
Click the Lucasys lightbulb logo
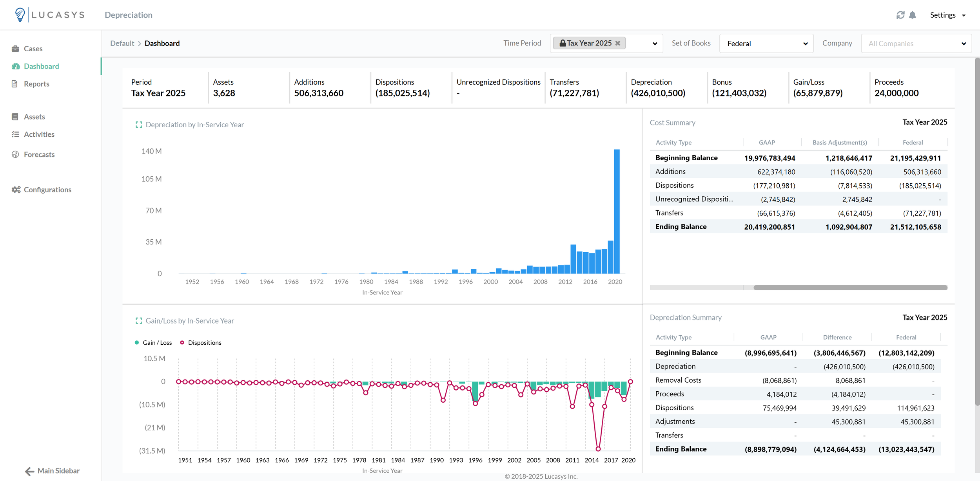tap(20, 14)
